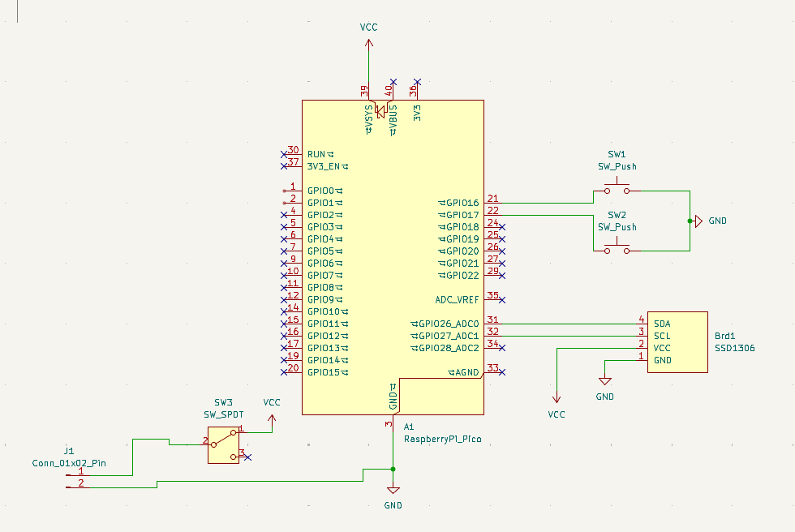Click the GPIO26_ADC0 pin name
The width and height of the screenshot is (795, 532).
click(445, 324)
